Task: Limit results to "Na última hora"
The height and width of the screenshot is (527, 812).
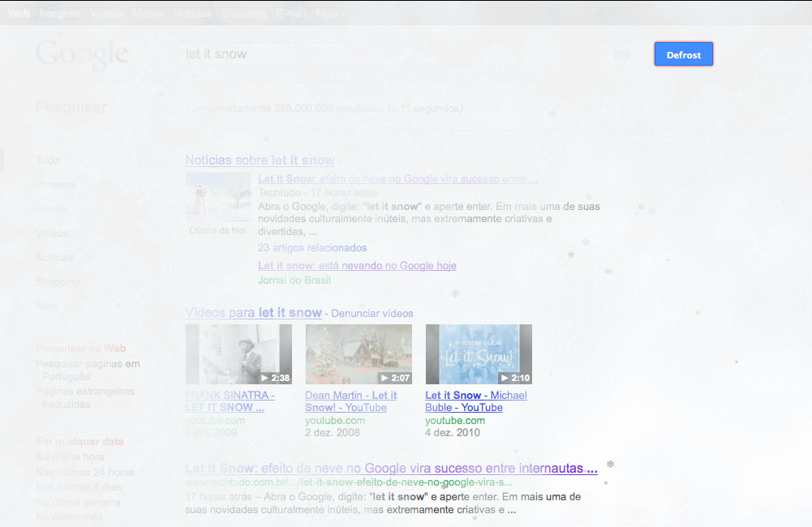Action: (x=70, y=457)
